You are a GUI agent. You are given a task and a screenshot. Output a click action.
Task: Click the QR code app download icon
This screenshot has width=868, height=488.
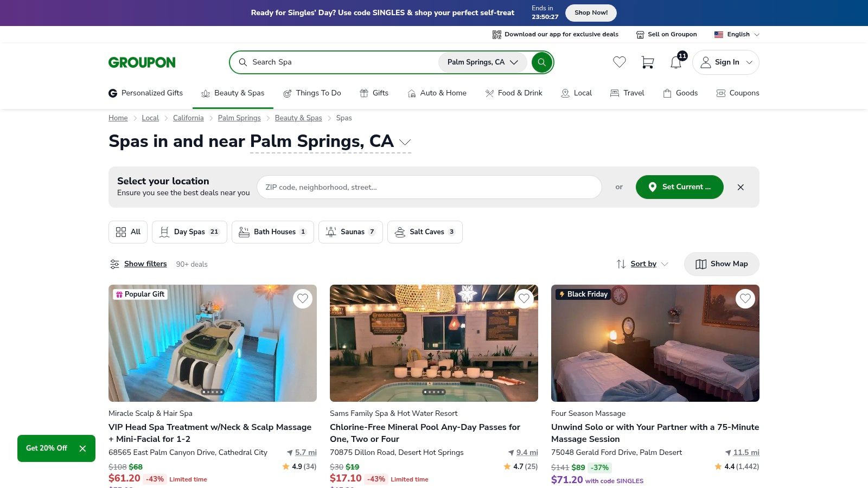click(x=497, y=34)
